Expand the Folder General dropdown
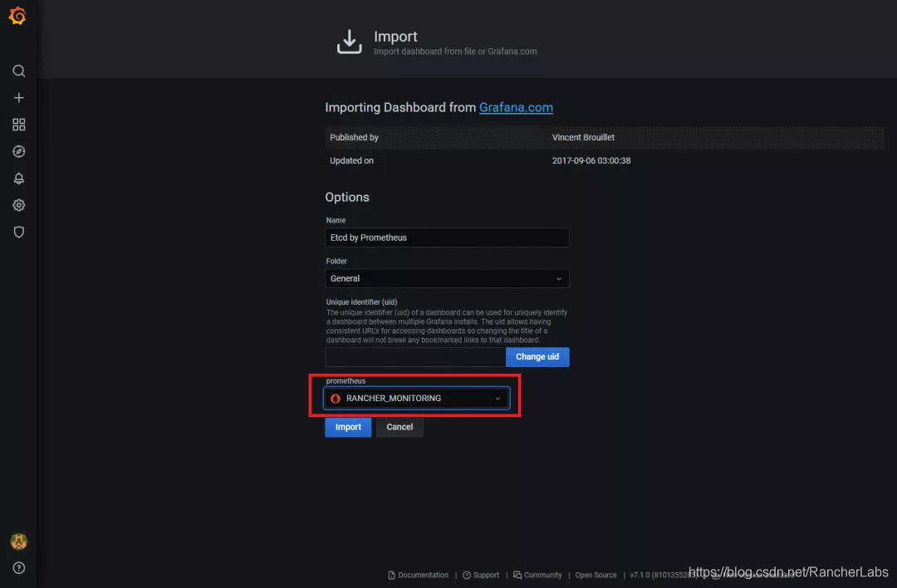 [447, 278]
